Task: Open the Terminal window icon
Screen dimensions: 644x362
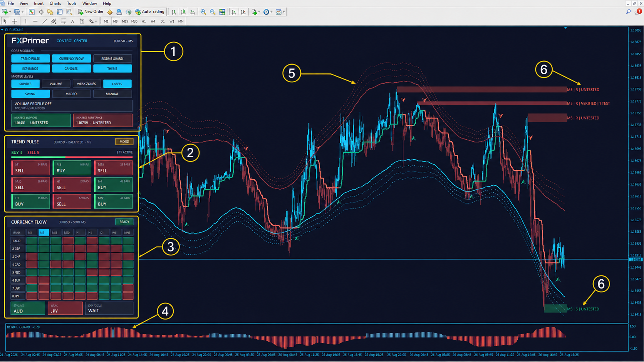Action: (x=60, y=12)
